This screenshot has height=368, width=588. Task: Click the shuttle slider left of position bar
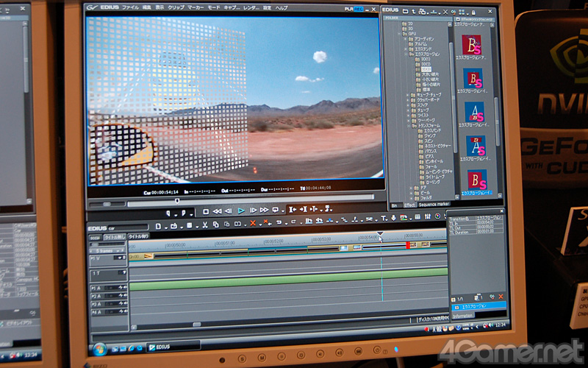[107, 205]
